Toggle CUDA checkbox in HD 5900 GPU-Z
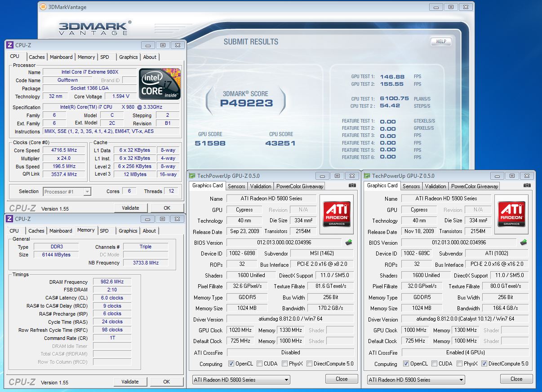The width and height of the screenshot is (542, 392). click(x=434, y=363)
